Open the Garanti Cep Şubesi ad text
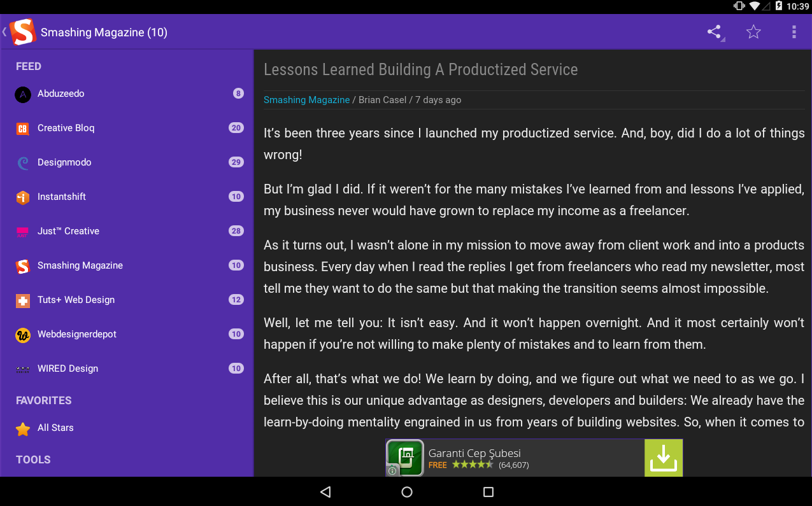 tap(474, 453)
